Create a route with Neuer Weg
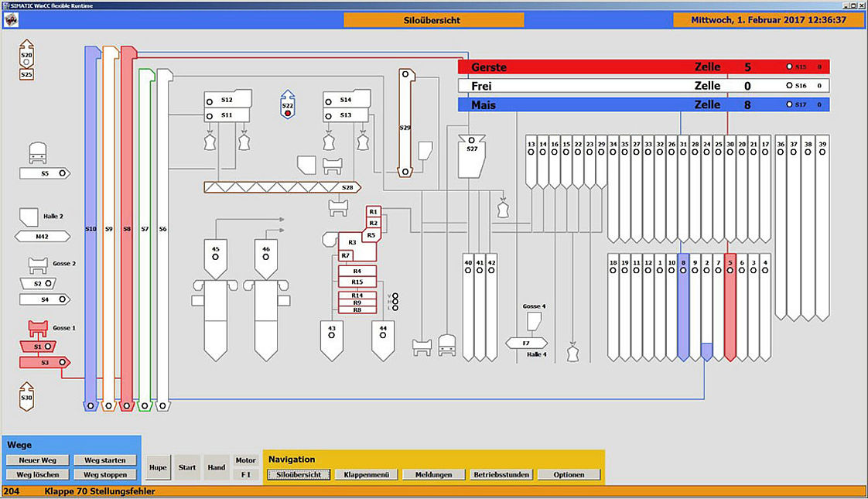 point(38,460)
